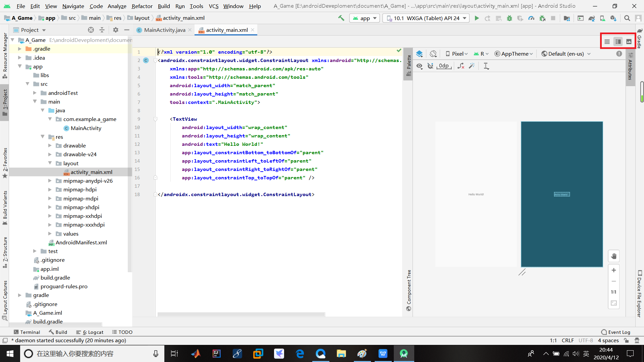Click the layout warnings exclamation icon

point(619,54)
